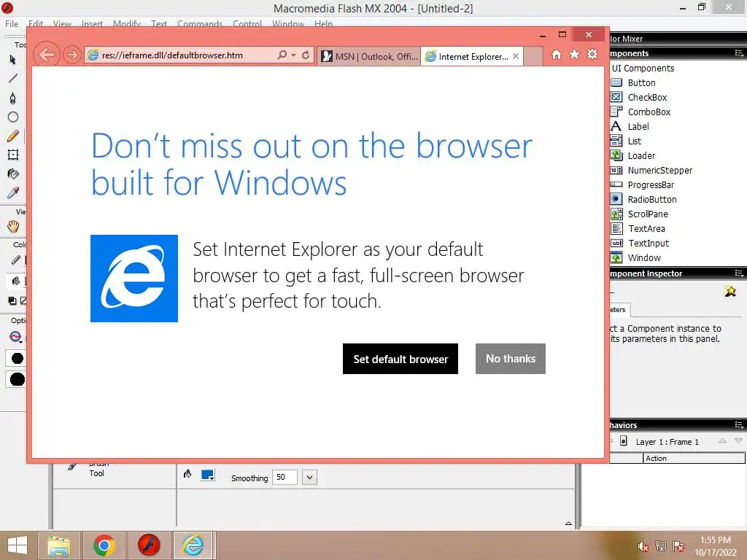Image resolution: width=747 pixels, height=560 pixels.
Task: Open Favorites star in Internet Explorer
Action: pos(575,55)
